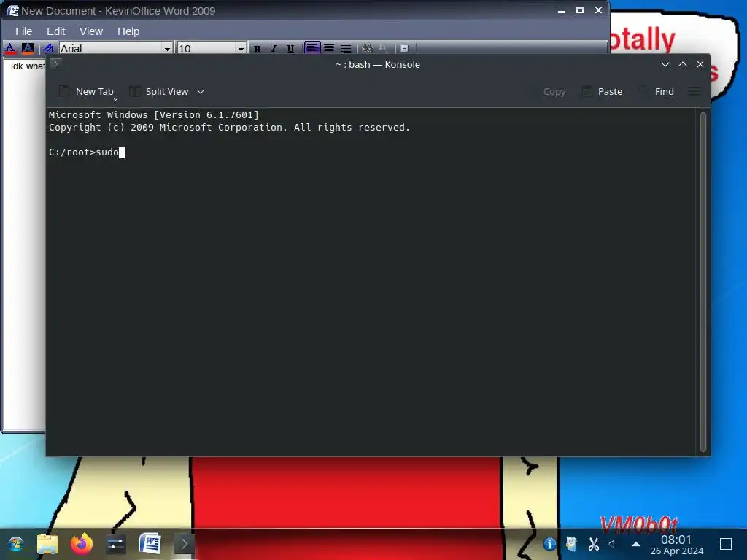Image resolution: width=747 pixels, height=560 pixels.
Task: Launch Firefox from the taskbar
Action: click(x=82, y=544)
